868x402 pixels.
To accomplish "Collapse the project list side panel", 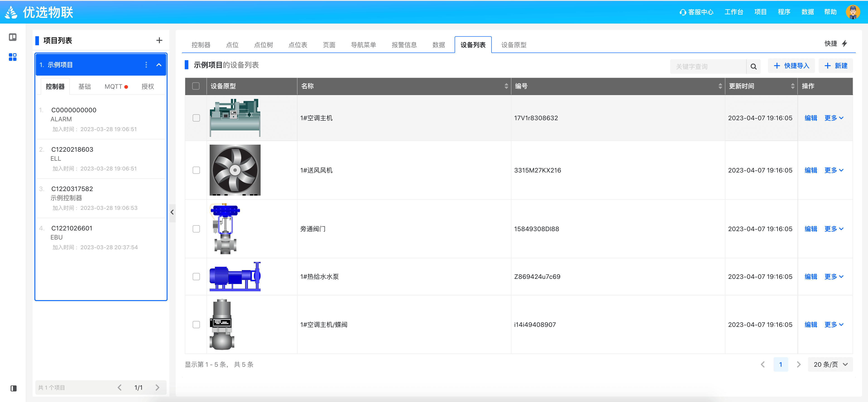I will tap(172, 212).
